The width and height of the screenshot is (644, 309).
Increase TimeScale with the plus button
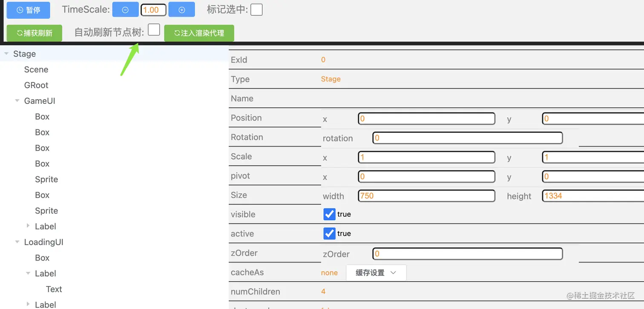[181, 9]
